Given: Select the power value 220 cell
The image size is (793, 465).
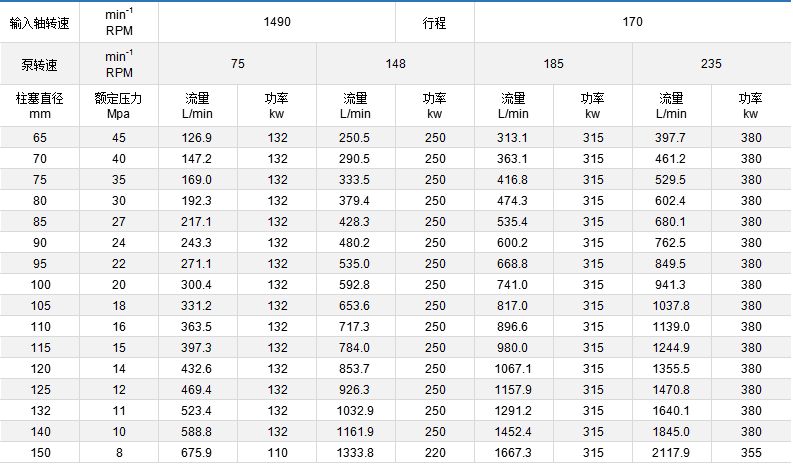Looking at the screenshot, I should [x=435, y=453].
